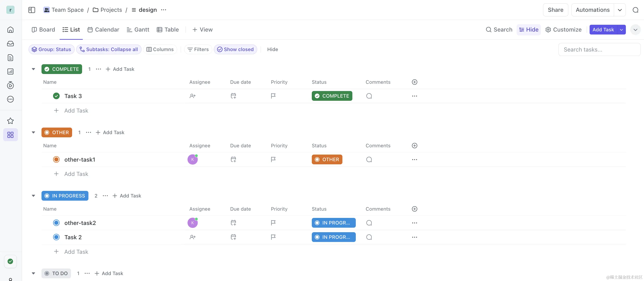Open the Dashboards chart icon in sidebar

pyautogui.click(x=10, y=71)
